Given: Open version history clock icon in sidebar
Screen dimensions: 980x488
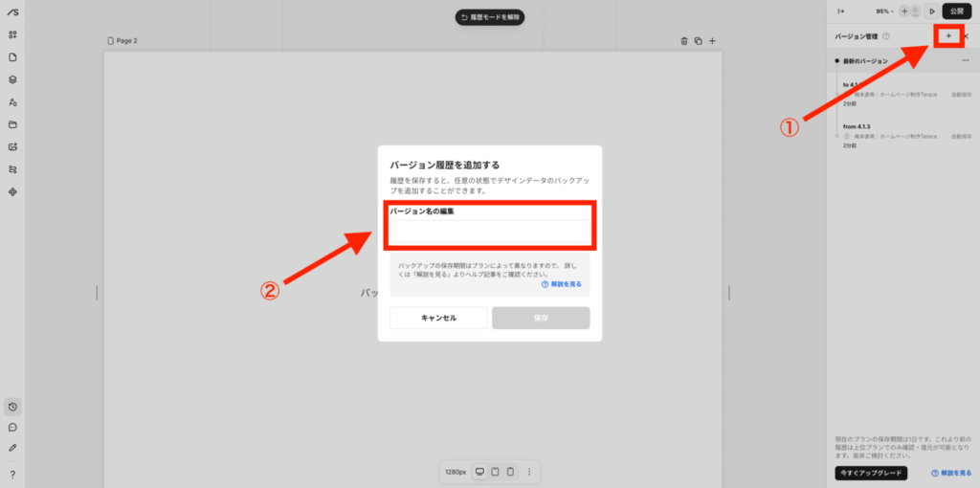Looking at the screenshot, I should pos(12,407).
